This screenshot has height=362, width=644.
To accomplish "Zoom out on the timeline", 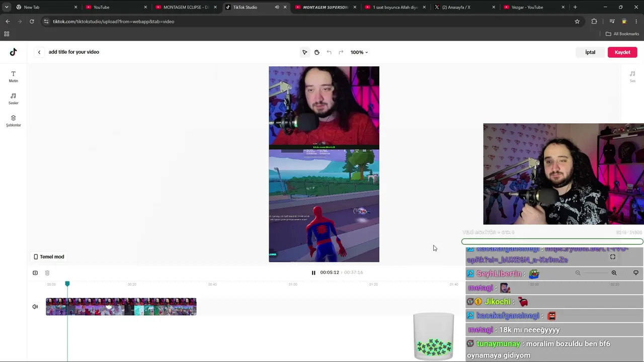I will [578, 273].
